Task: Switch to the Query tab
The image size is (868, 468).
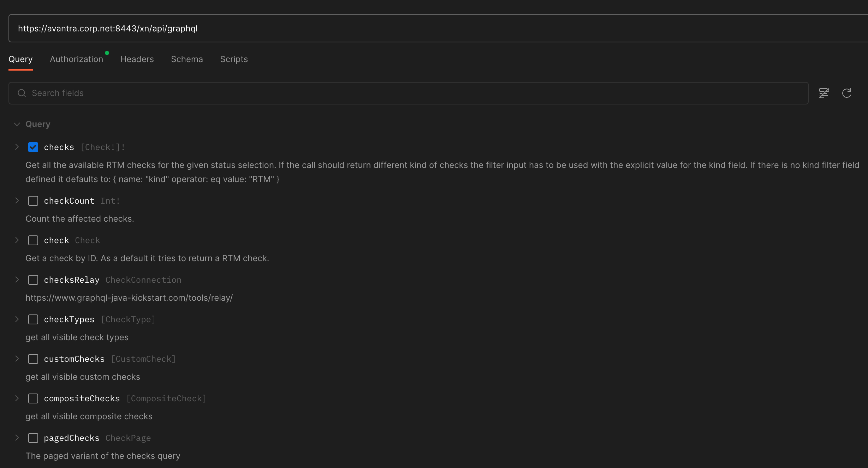Action: pos(20,59)
